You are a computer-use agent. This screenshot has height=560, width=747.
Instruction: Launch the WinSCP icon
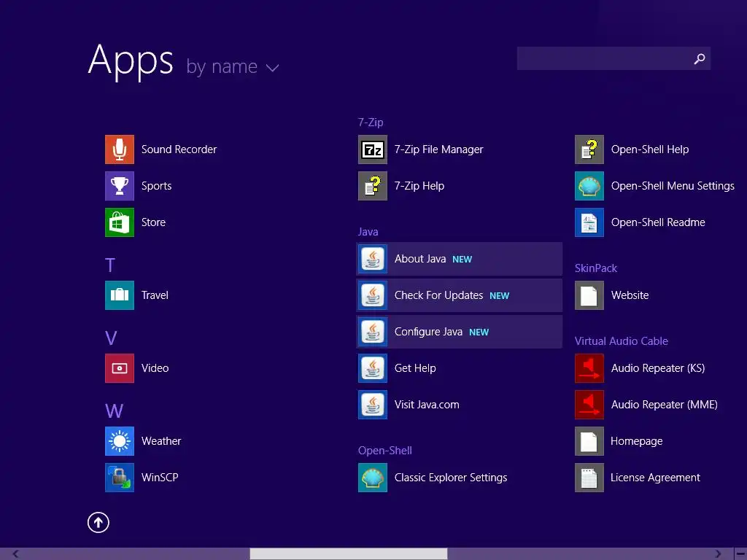click(x=120, y=478)
